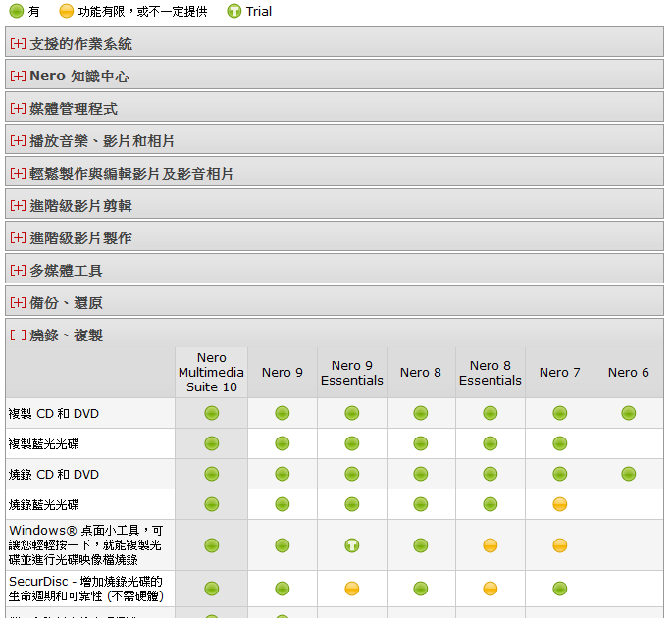Click the Windows® 桌面小工具 row description

pyautogui.click(x=85, y=545)
